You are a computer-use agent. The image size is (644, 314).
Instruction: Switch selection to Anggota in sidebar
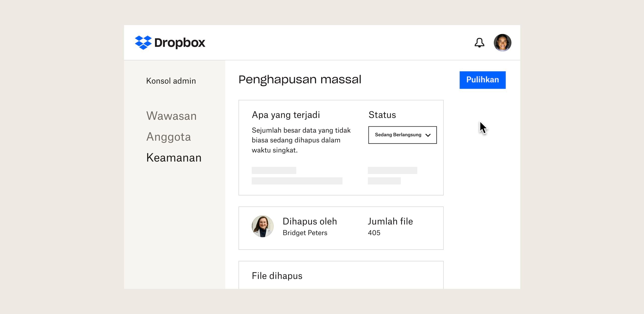click(169, 137)
